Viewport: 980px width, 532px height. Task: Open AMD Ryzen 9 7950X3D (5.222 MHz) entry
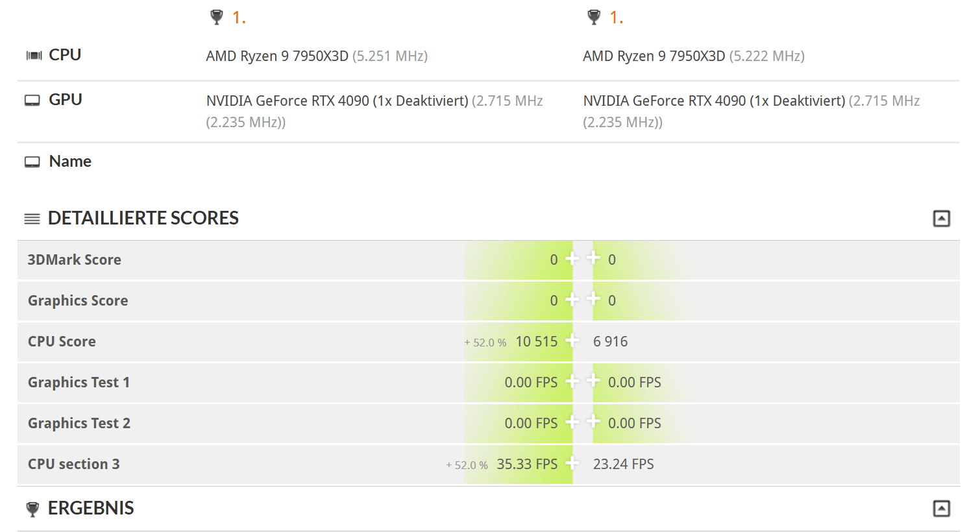pos(694,56)
